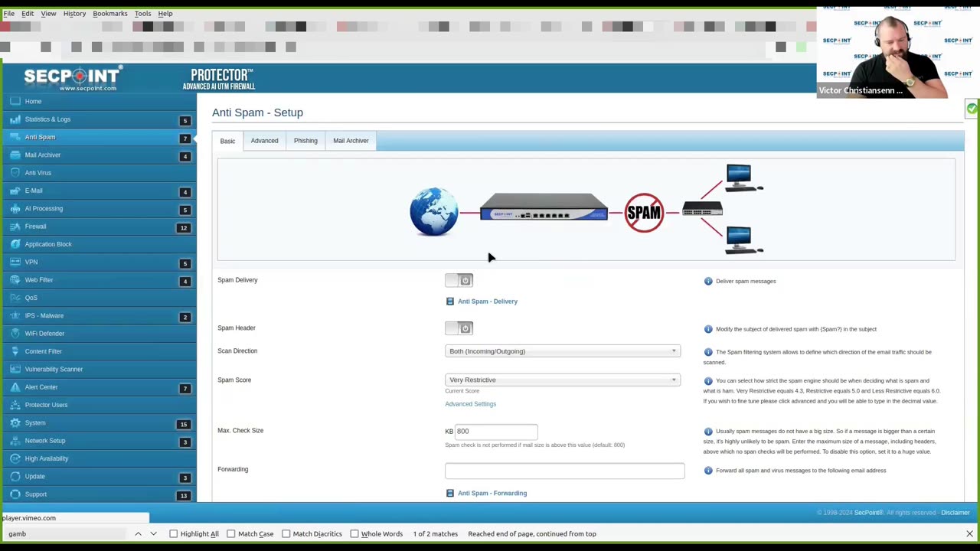The image size is (980, 551).
Task: Toggle the Spam Header switch
Action: click(459, 328)
